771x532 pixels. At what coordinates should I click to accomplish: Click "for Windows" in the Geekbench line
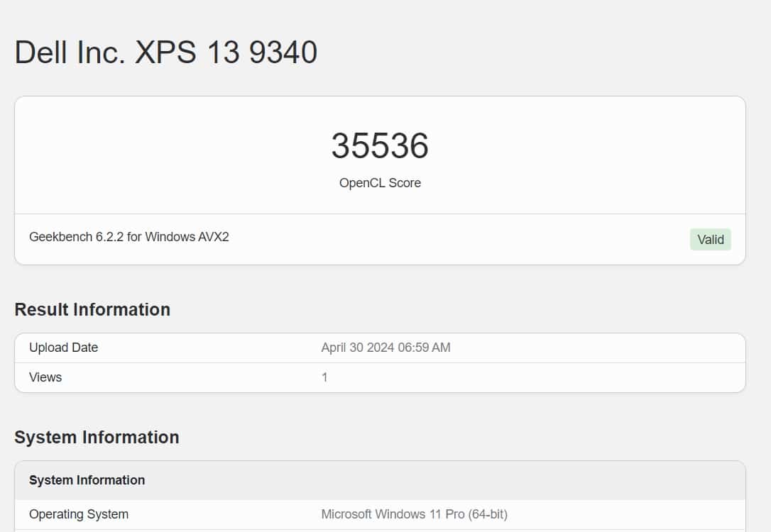tap(161, 237)
